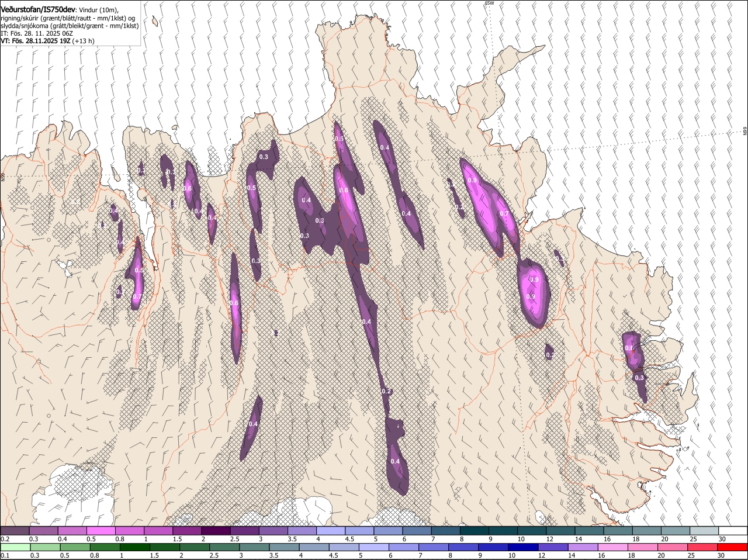This screenshot has width=748, height=560.
Task: Pick the darkest purple snow swatch between 2 and 2.5
Action: (x=215, y=530)
